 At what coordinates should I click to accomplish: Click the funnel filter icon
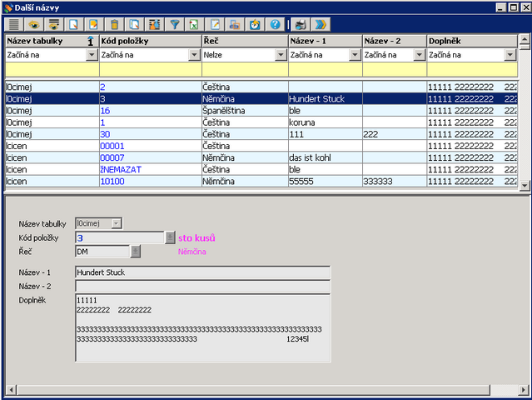(175, 24)
